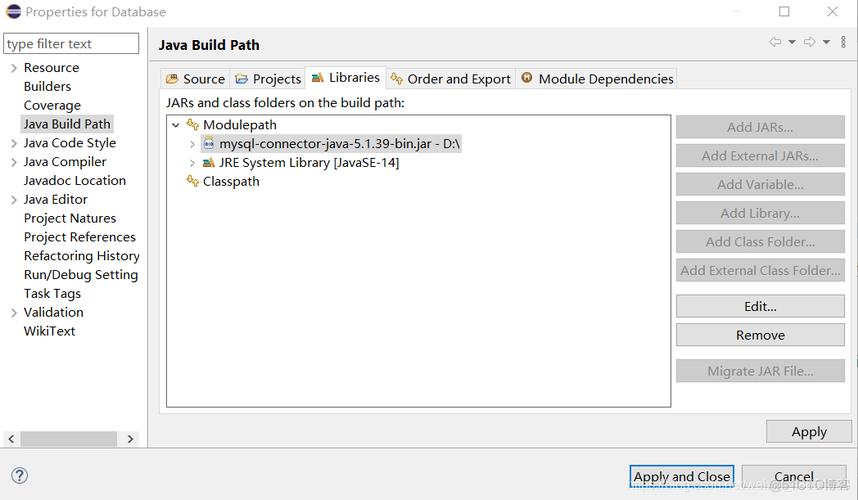This screenshot has width=858, height=500.
Task: Click the mysql-connector jar file icon
Action: (209, 144)
